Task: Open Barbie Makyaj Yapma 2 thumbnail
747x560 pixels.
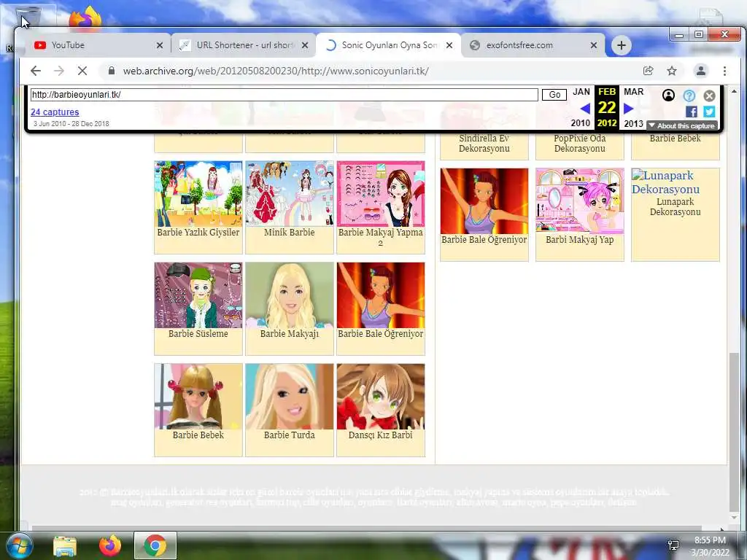Action: coord(381,194)
